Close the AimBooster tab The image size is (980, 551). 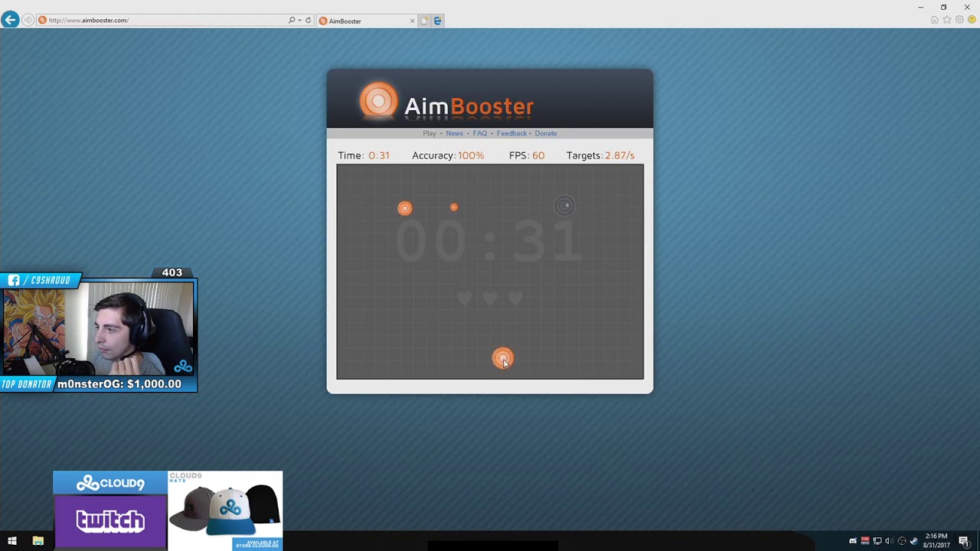pos(412,21)
